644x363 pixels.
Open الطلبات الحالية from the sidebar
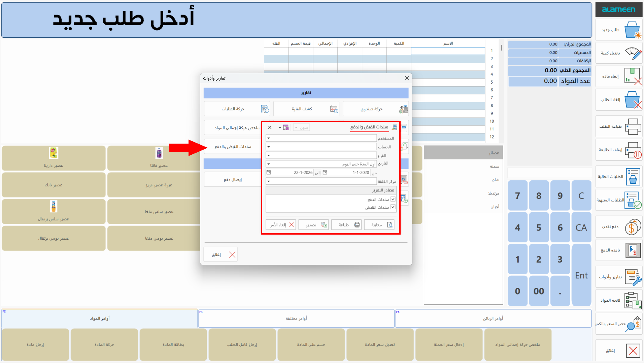click(x=619, y=177)
